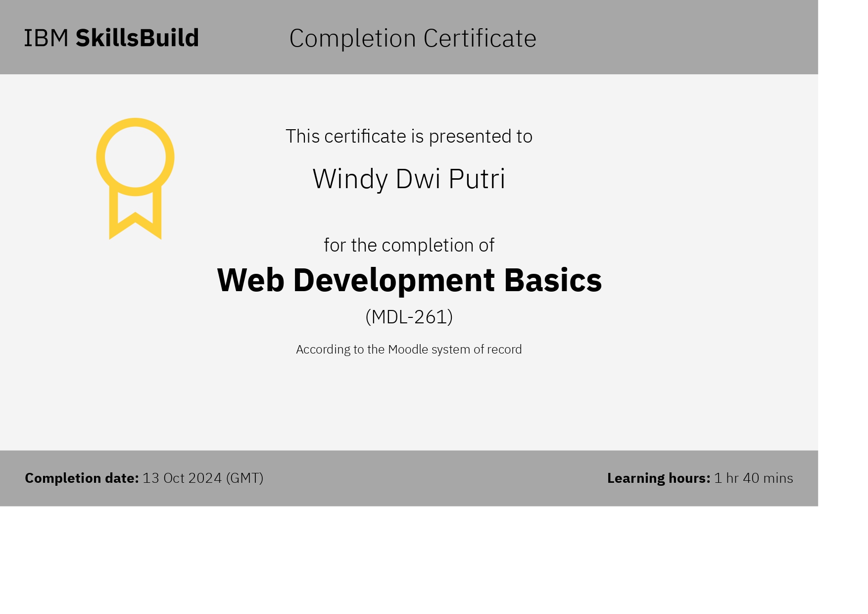Click the yellow award ribbon icon

point(135,178)
